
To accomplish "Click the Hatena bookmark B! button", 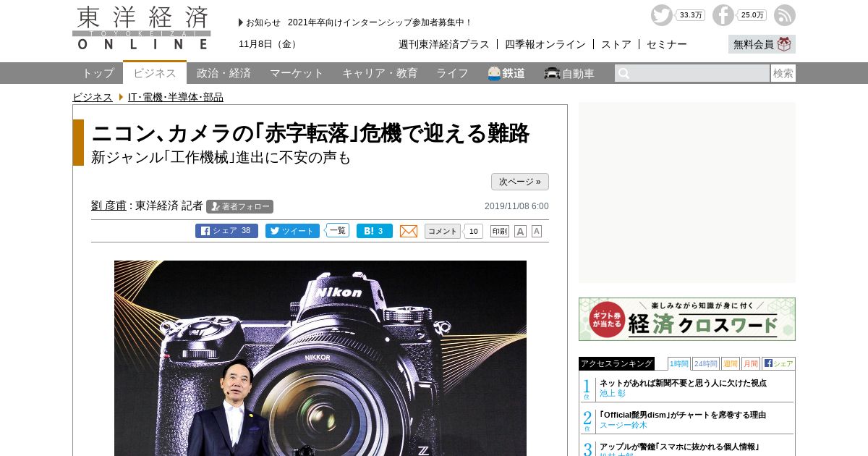I will 375,231.
